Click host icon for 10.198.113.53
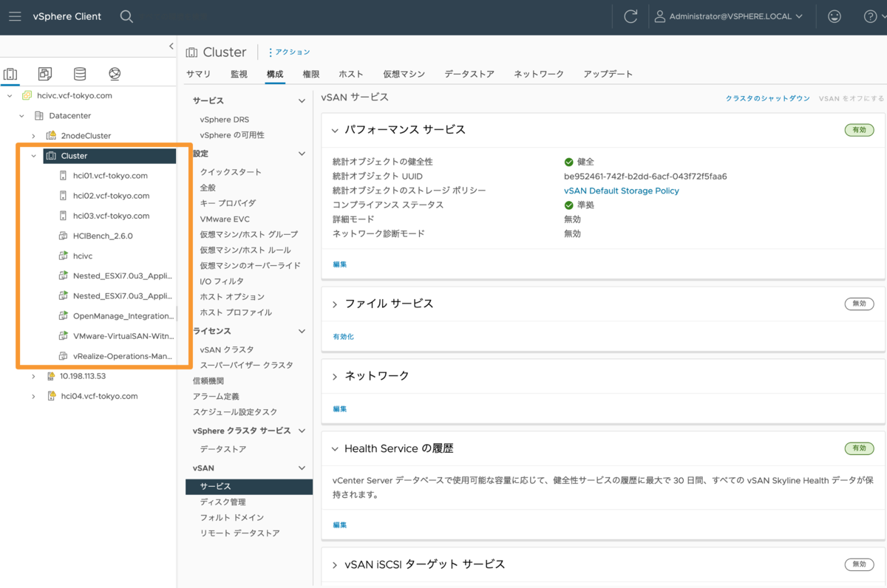 click(x=51, y=376)
